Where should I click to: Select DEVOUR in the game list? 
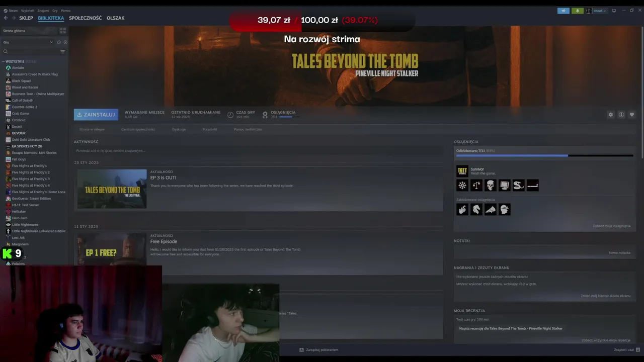tap(19, 133)
